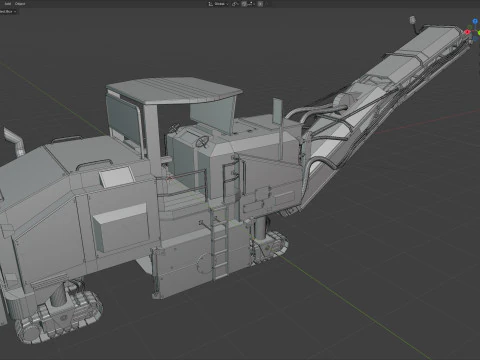Screen dimensions: 480x360
Task: Select the conveyor belt mesh object
Action: coord(383,93)
